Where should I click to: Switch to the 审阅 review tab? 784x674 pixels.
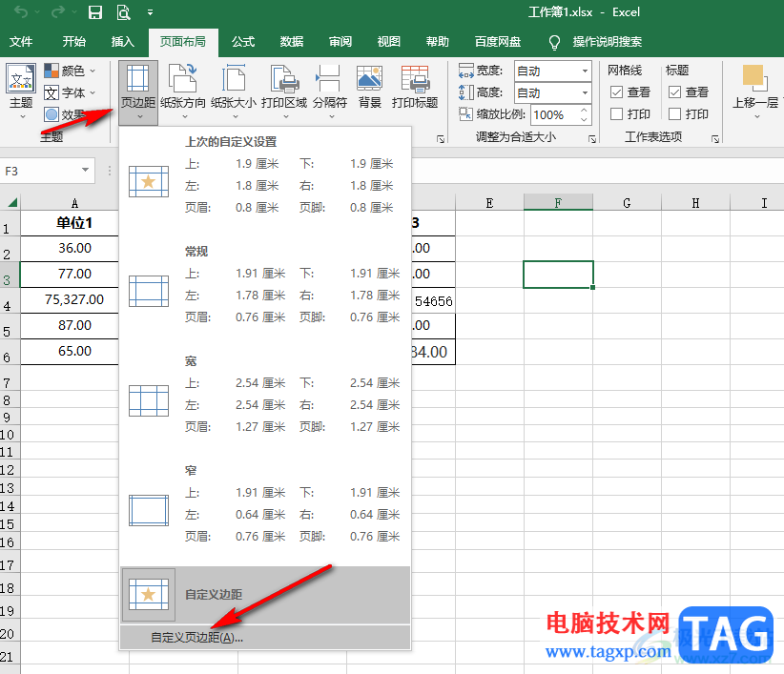[x=340, y=41]
